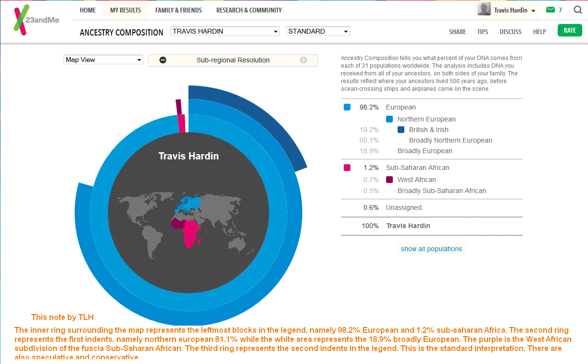Decrease resolution with the minus icon
This screenshot has height=364, width=588.
coord(163,60)
